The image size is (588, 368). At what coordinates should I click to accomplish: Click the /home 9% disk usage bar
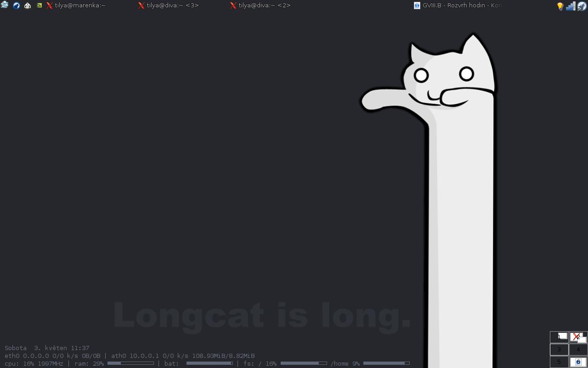point(386,363)
